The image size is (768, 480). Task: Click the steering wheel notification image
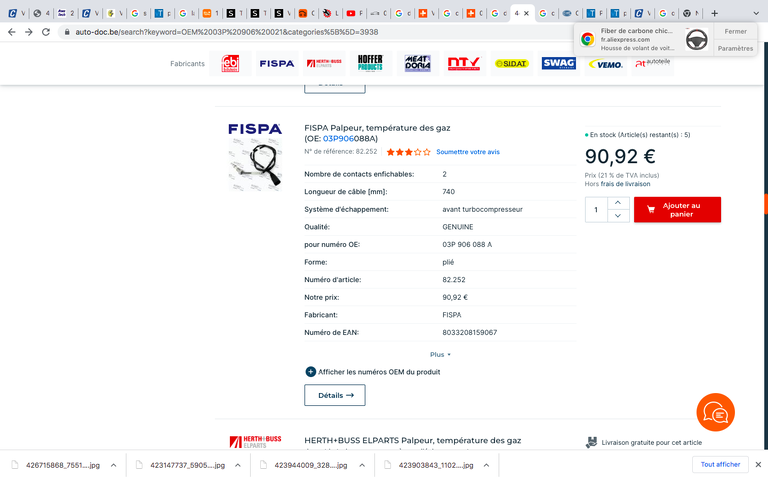point(696,40)
